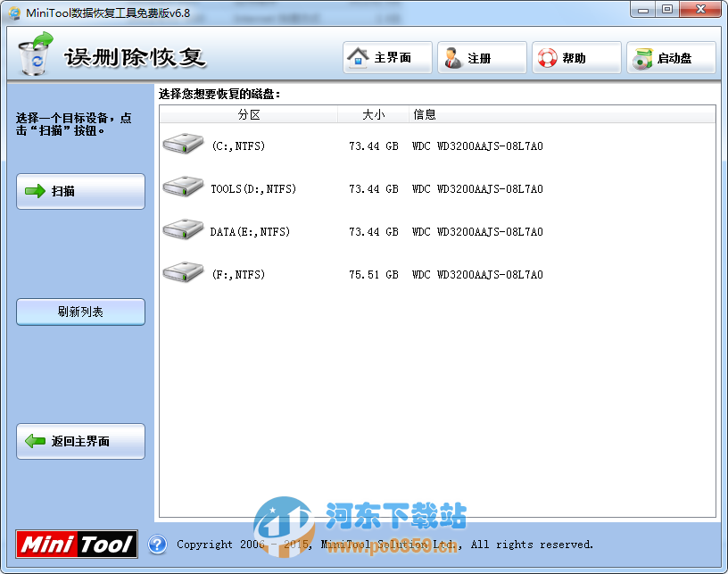Switch to the 启动盘 section
This screenshot has width=728, height=574.
671,56
